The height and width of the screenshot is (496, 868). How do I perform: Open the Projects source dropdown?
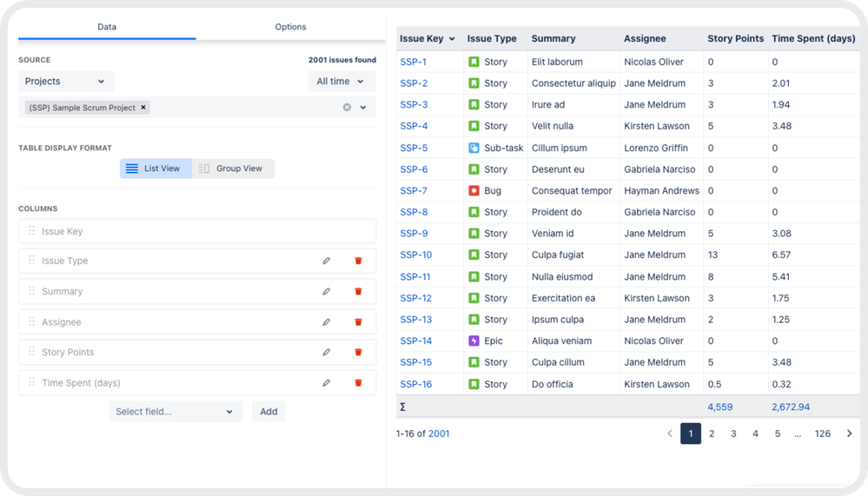66,82
